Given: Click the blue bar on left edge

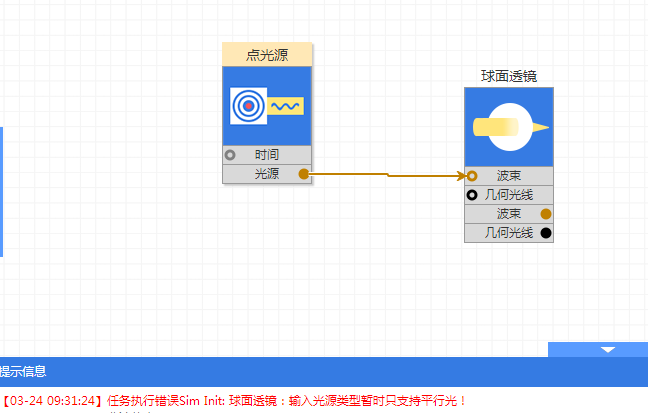Looking at the screenshot, I should click(1, 191).
